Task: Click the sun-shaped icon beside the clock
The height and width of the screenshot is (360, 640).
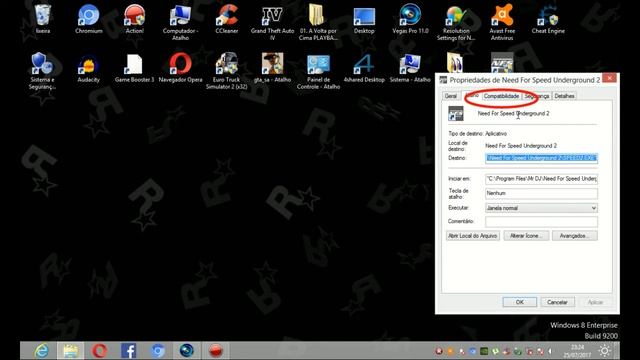Action: [604, 351]
